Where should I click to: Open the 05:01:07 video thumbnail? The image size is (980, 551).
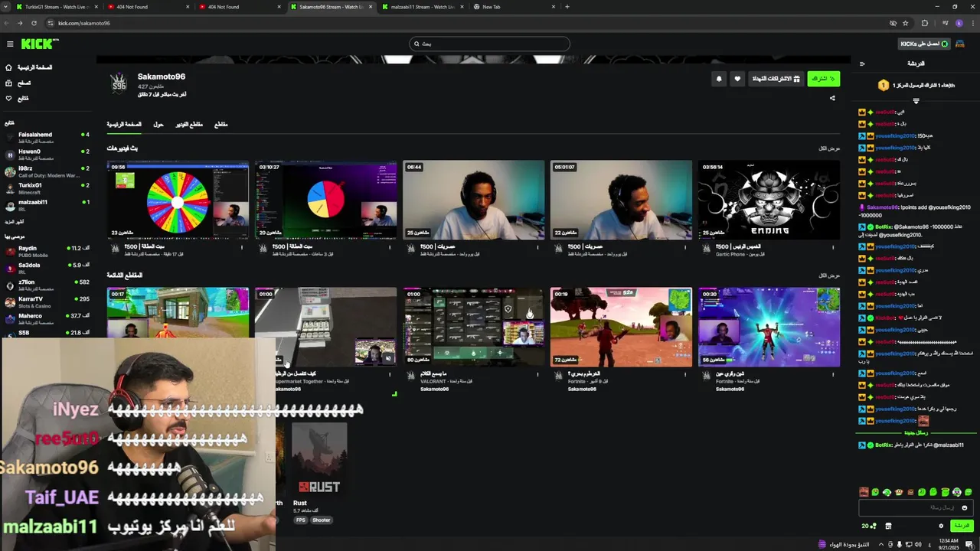click(621, 200)
